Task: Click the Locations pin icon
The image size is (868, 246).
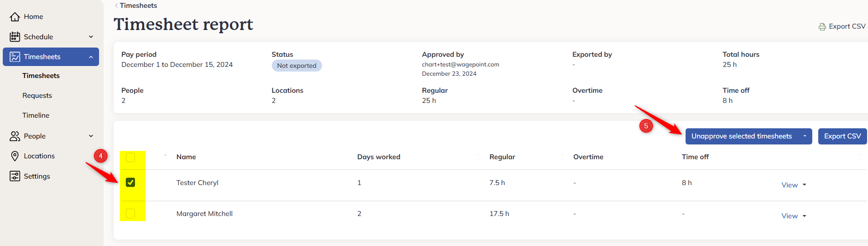Action: (15, 156)
